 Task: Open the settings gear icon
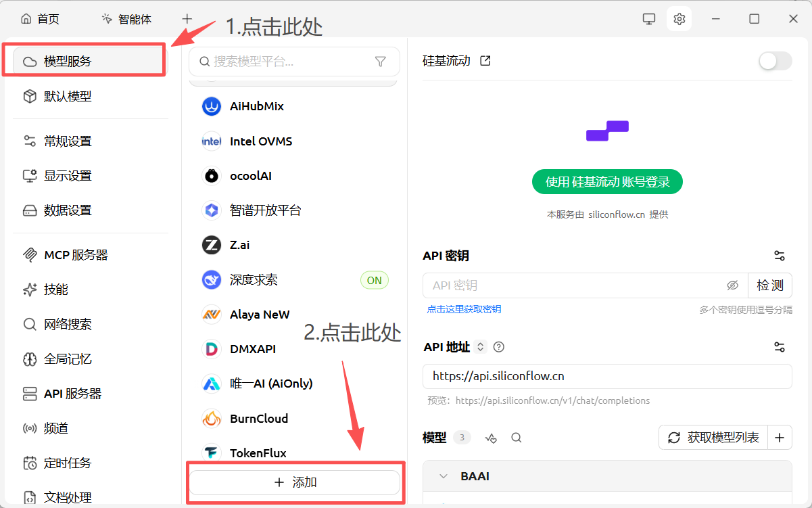[679, 19]
